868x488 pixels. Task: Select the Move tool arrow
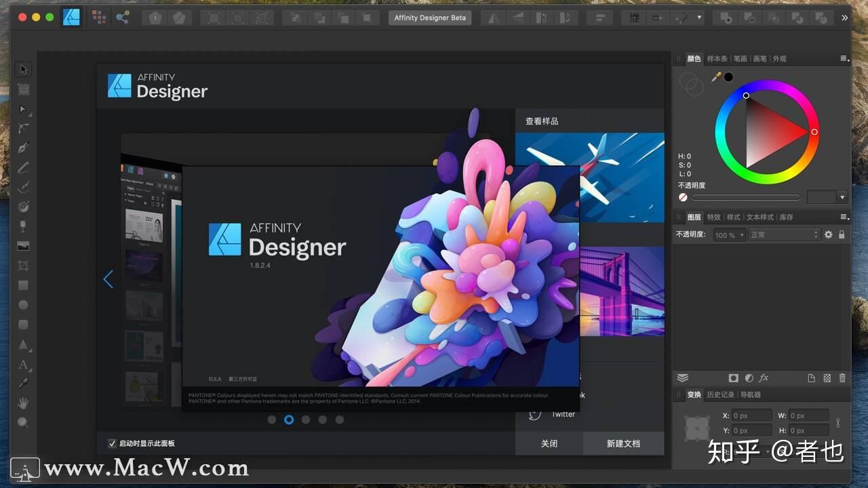pos(24,69)
